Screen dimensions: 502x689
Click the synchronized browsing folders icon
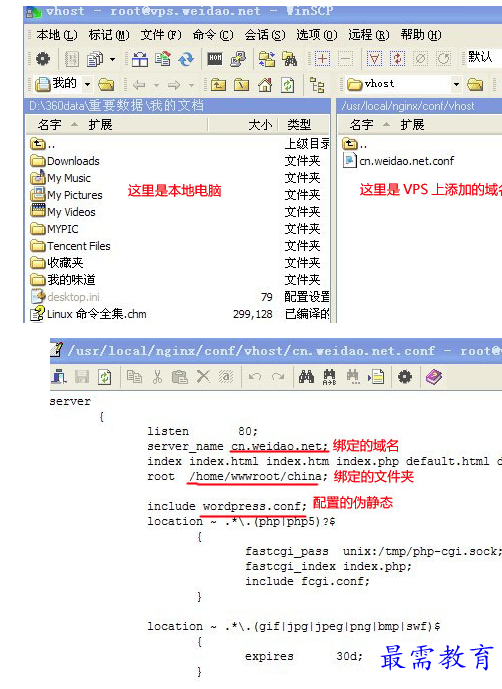(x=267, y=58)
